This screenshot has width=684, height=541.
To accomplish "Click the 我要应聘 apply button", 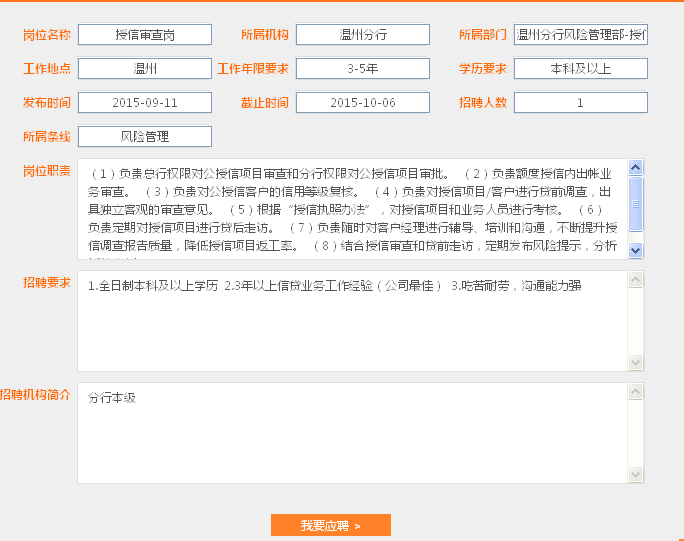I will tap(330, 525).
